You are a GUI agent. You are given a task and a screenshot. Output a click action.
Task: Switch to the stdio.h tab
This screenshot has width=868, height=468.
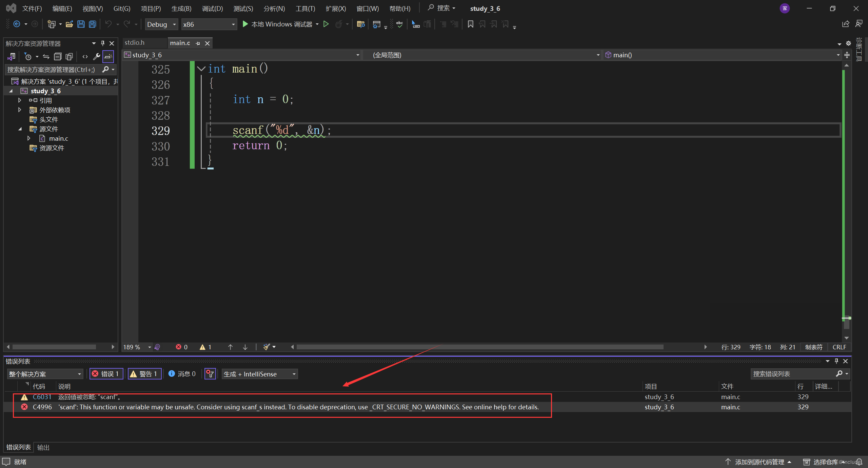pyautogui.click(x=135, y=43)
